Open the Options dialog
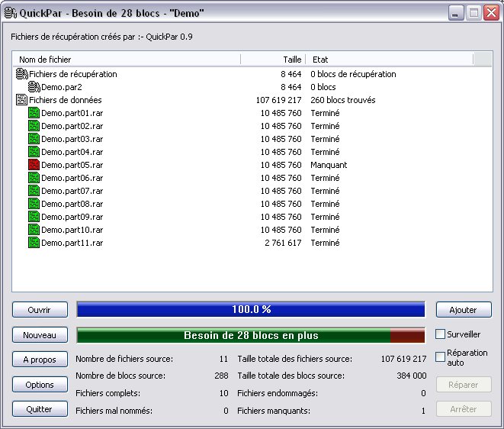This screenshot has width=504, height=429. (40, 385)
